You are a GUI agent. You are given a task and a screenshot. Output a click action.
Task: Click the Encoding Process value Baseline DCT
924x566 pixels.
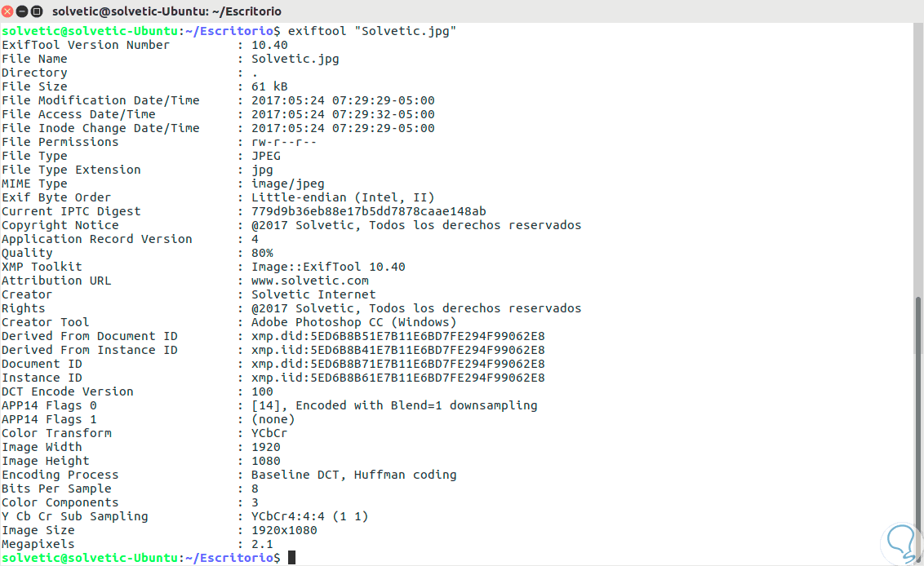click(x=353, y=475)
